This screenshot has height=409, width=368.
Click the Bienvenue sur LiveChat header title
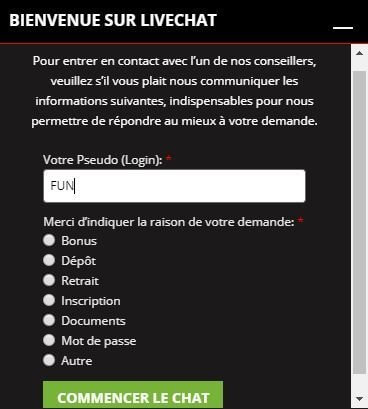(x=113, y=20)
